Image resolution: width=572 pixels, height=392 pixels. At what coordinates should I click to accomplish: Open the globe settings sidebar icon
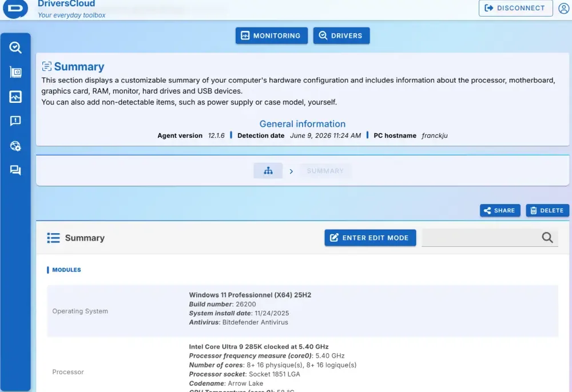point(15,146)
